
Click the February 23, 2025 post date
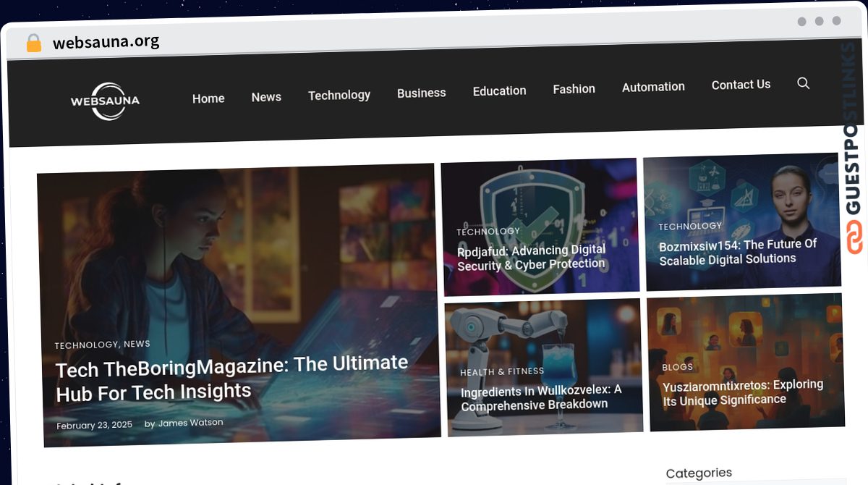95,425
